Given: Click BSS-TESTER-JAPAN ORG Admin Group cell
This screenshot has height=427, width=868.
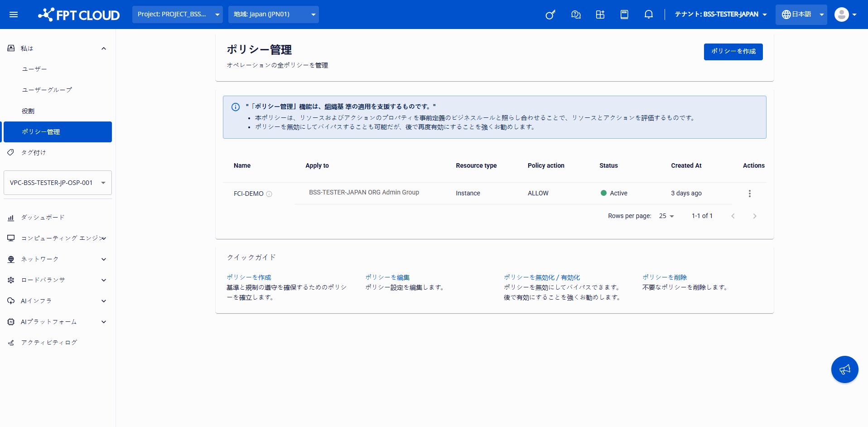Looking at the screenshot, I should click(364, 193).
